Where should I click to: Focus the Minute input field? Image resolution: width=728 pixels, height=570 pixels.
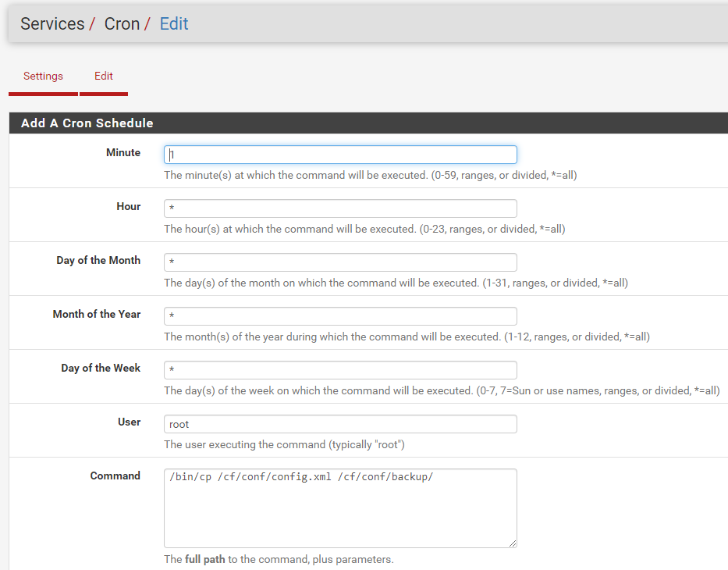pos(340,155)
